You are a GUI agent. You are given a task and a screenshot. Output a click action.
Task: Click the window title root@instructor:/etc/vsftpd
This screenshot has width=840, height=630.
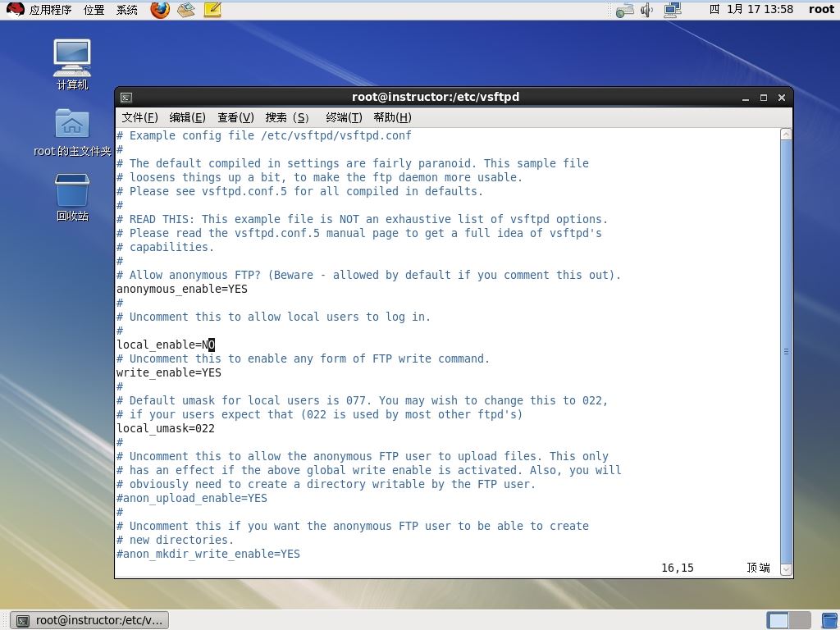click(436, 97)
